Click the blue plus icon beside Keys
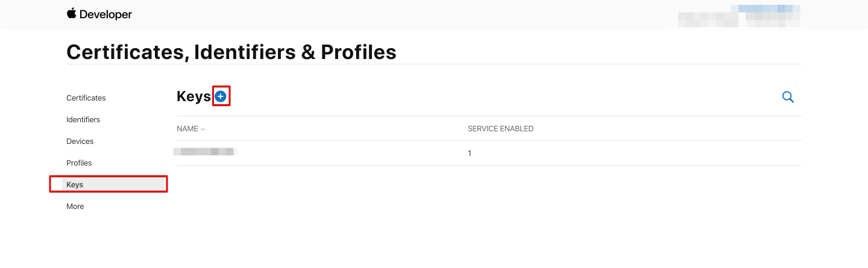This screenshot has width=868, height=268. coord(221,96)
